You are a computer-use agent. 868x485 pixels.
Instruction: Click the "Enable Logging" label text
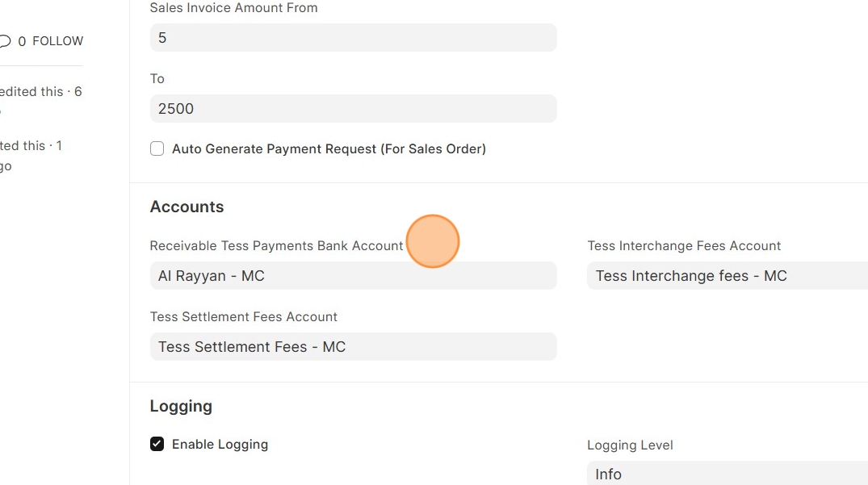point(220,445)
